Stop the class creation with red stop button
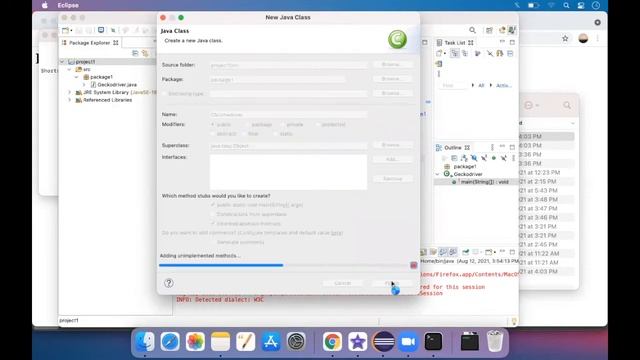640x360 pixels. (413, 265)
